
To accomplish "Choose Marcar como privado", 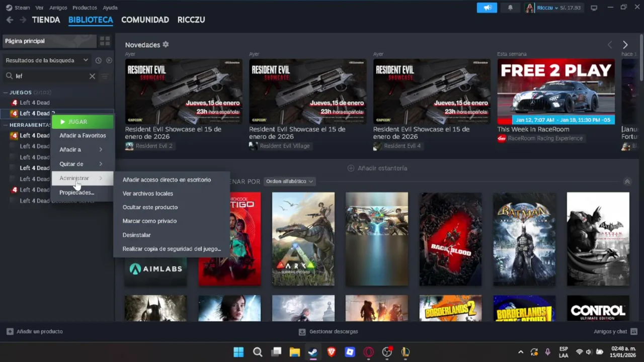I will (172, 221).
